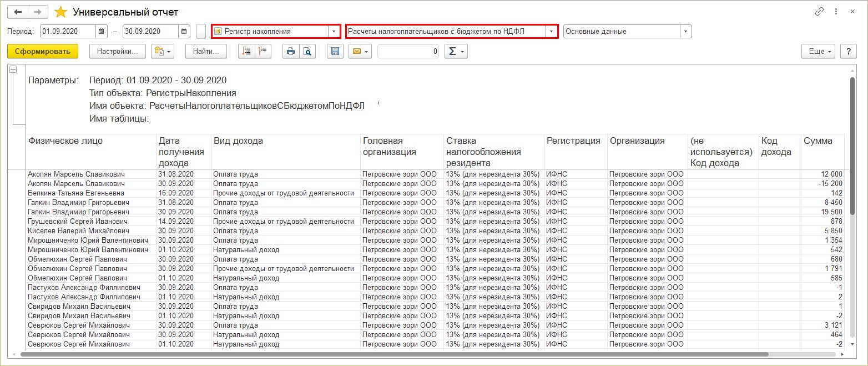Viewport: 868px width, 366px height.
Task: Select the sum cell showing 19 500
Action: pyautogui.click(x=822, y=212)
